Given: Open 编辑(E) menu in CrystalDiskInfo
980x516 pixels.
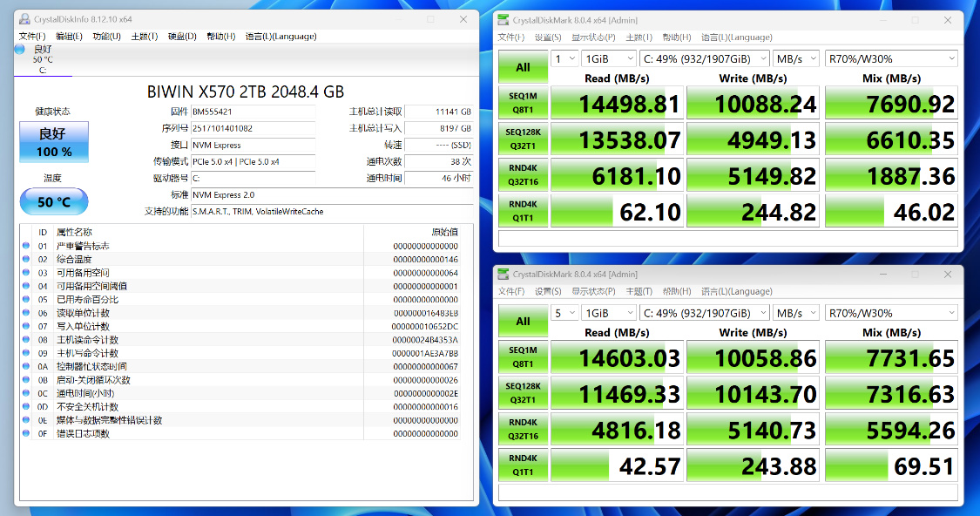Looking at the screenshot, I should coord(69,37).
